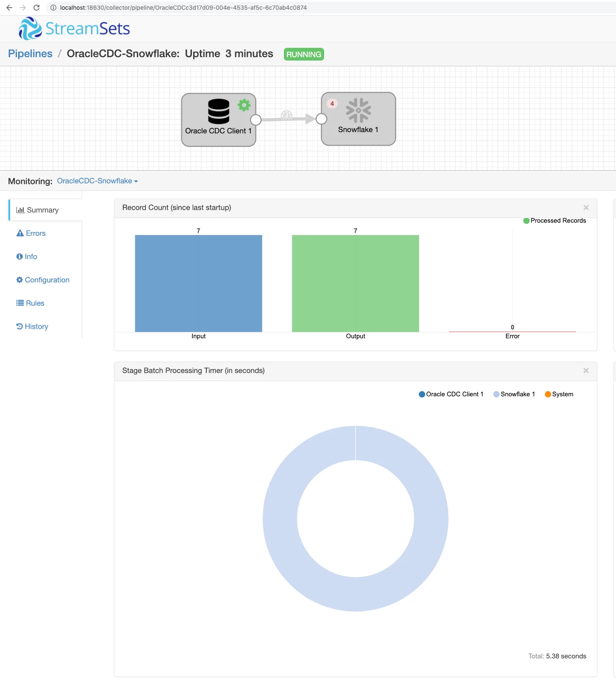Open the OracleCDC-Snowflake monitoring dropdown

[97, 181]
